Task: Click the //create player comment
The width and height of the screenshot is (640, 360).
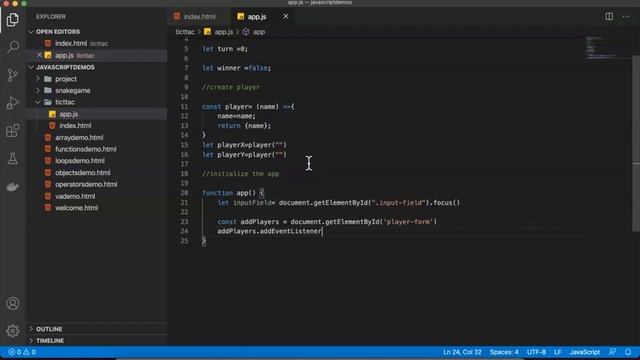Action: [231, 87]
